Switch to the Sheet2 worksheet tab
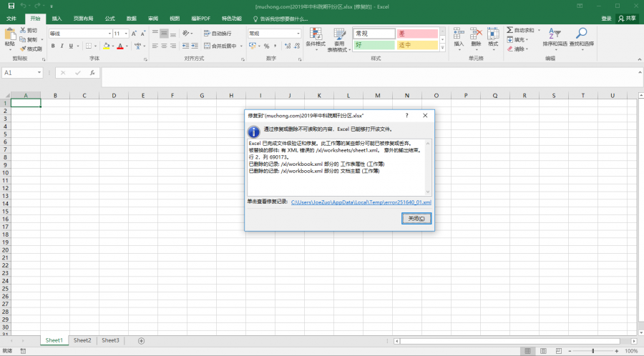Viewport: 644px width, 356px height. click(x=82, y=340)
